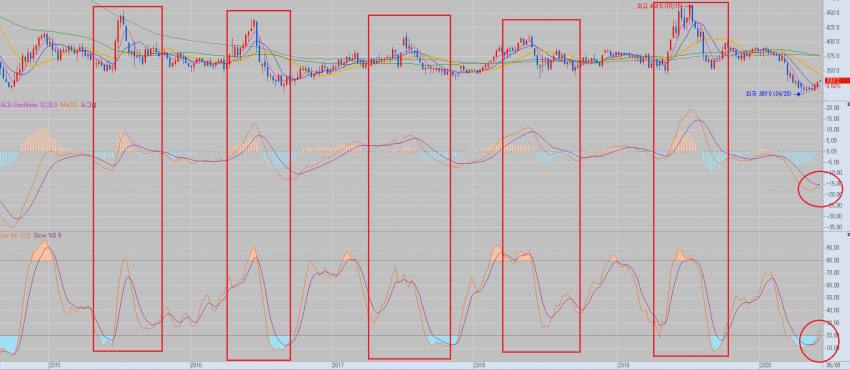Screen dimensions: 850x370
Task: Click the 2015 year label on time axis
Action: (54, 365)
